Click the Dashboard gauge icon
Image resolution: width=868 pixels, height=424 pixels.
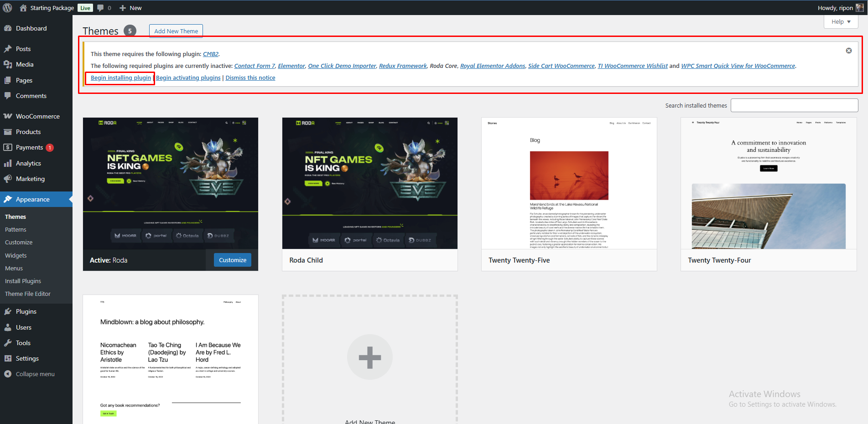(x=8, y=28)
